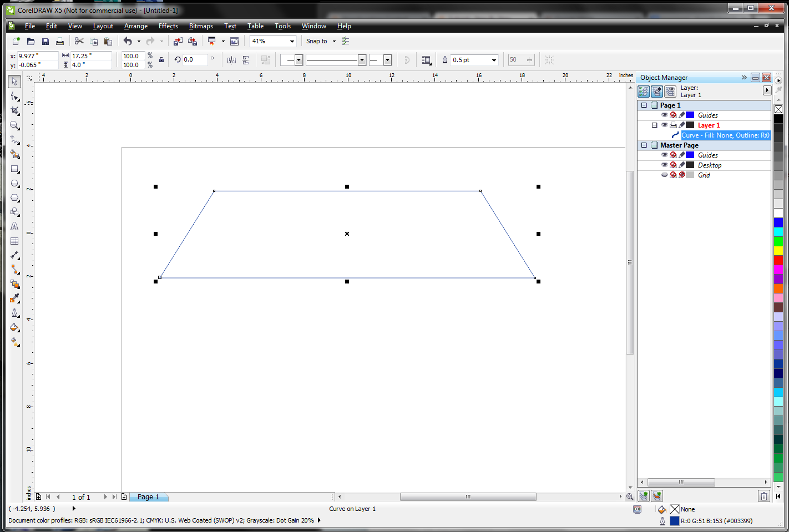
Task: Mirror the object horizontally
Action: click(x=231, y=60)
